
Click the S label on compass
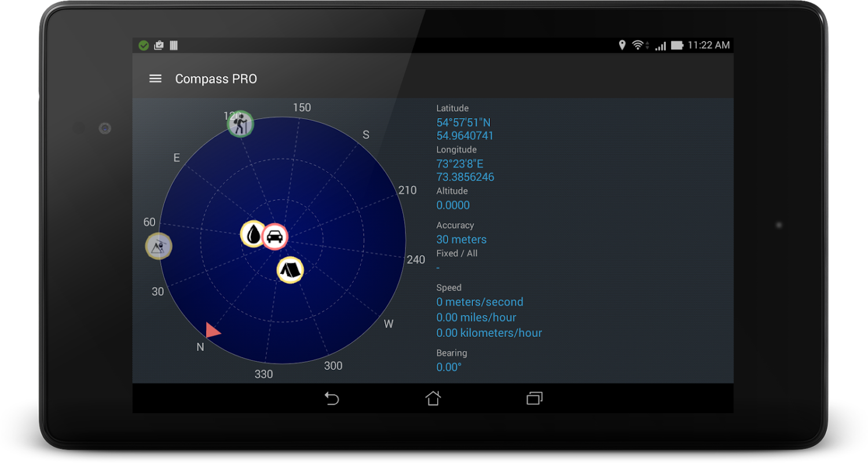coord(366,135)
